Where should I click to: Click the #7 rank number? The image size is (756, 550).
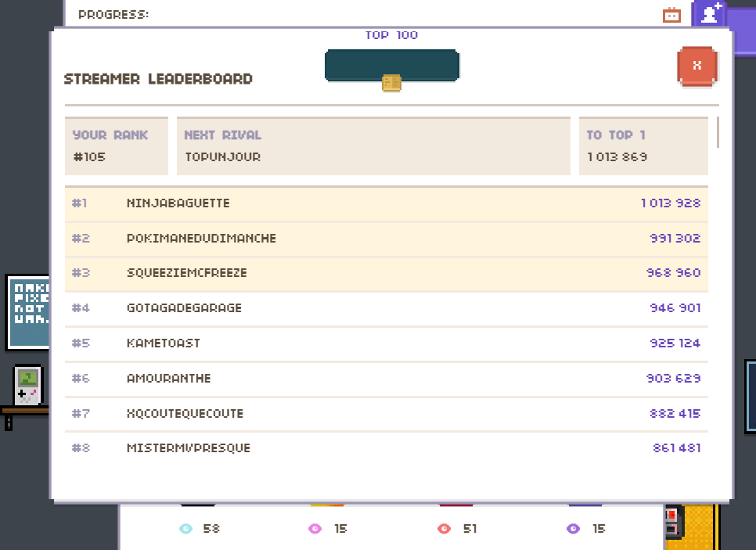tap(81, 414)
